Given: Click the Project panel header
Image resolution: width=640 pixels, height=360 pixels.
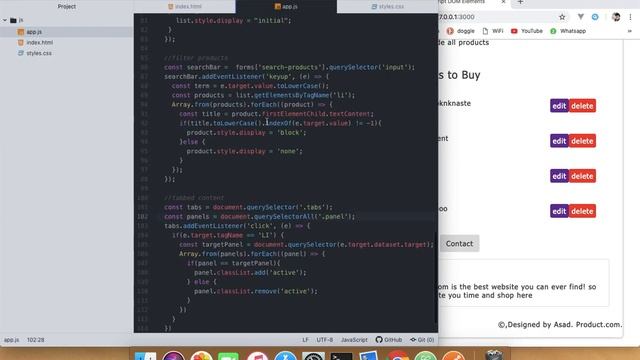Looking at the screenshot, I should coord(67,7).
